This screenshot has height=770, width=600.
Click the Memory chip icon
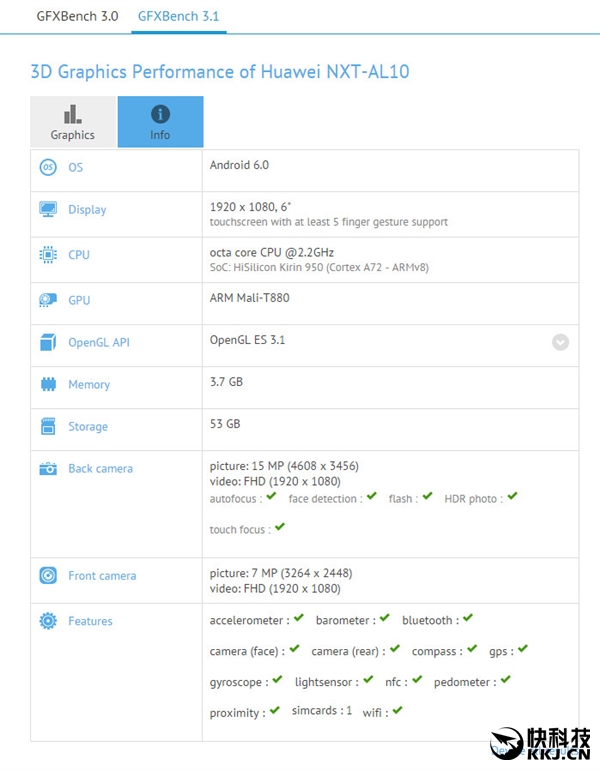[x=48, y=384]
